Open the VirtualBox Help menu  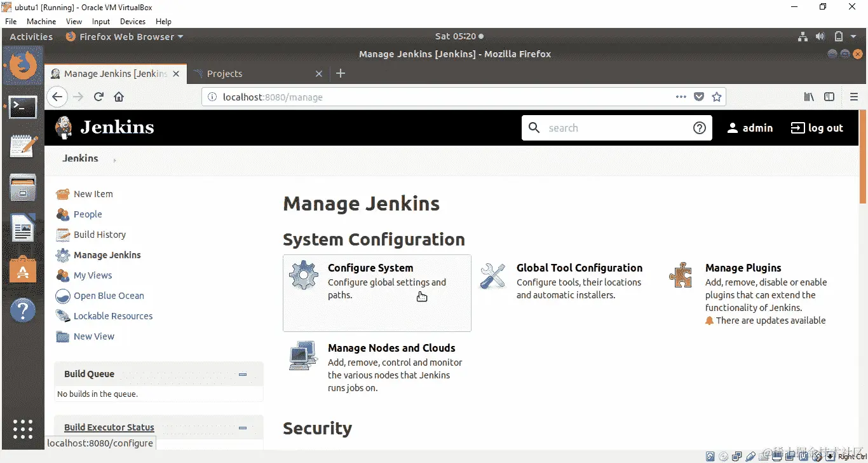tap(163, 22)
